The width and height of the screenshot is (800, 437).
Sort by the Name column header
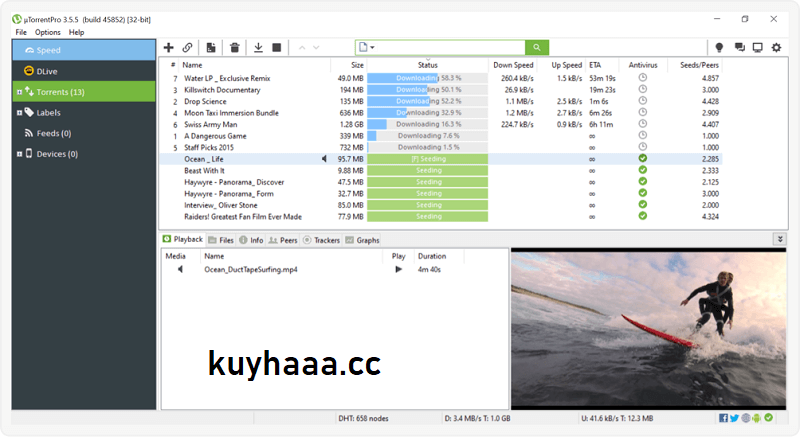(192, 65)
